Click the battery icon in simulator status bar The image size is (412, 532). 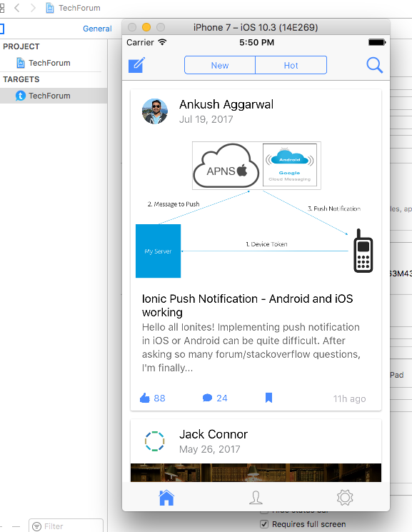tap(377, 42)
